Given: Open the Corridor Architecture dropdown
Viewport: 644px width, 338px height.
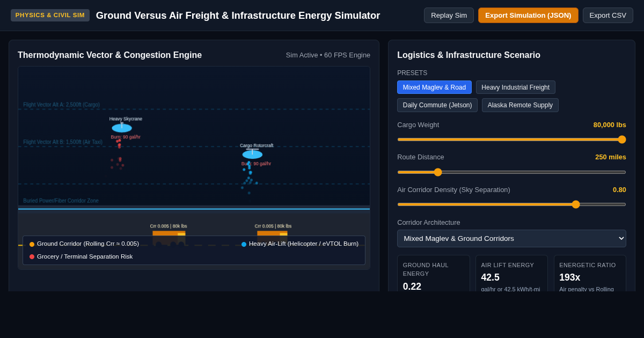Looking at the screenshot, I should point(511,238).
